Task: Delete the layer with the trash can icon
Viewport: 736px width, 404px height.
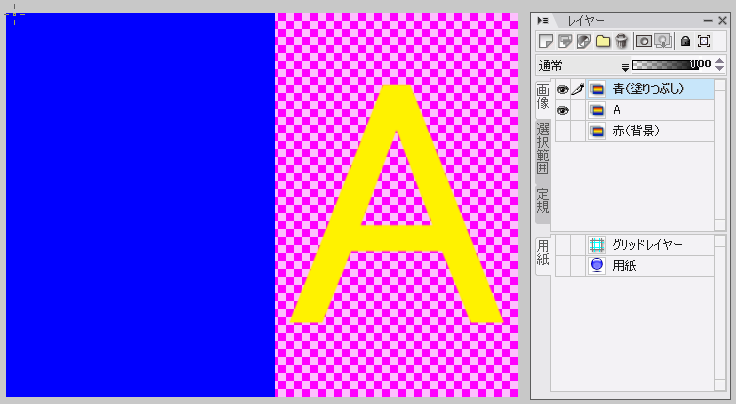Action: [x=621, y=41]
